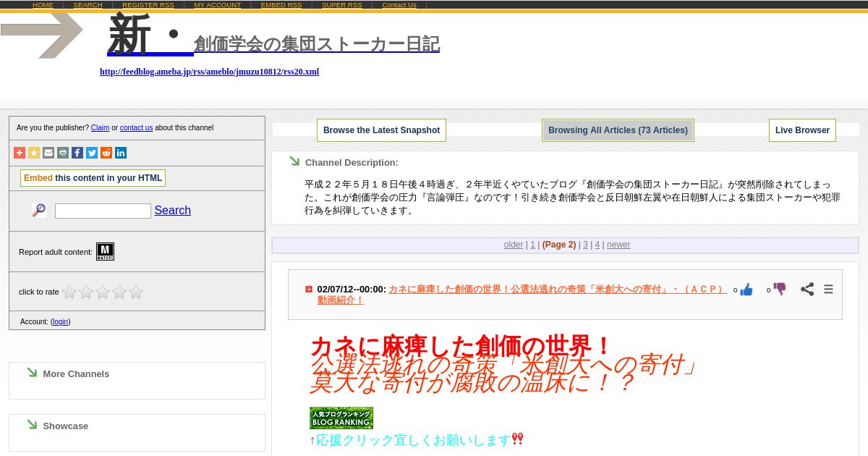This screenshot has width=868, height=456.
Task: Click the Embed this content in your HTML button
Action: tap(93, 178)
